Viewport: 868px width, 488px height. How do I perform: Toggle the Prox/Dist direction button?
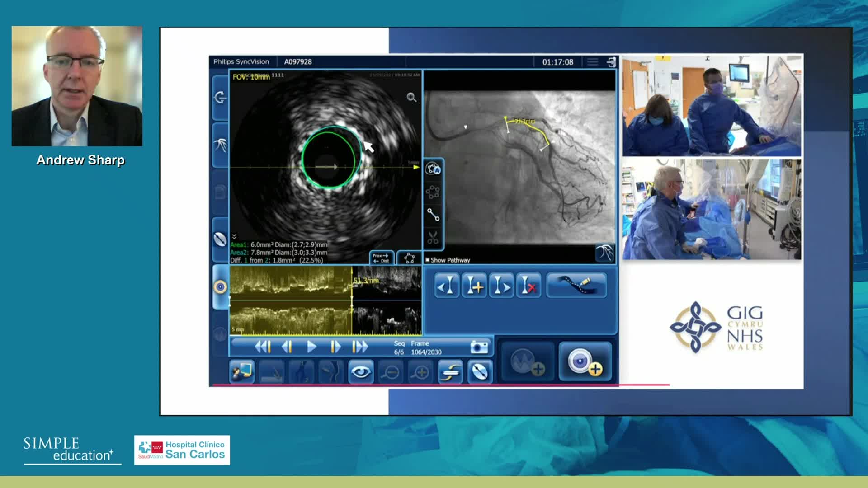pos(381,258)
